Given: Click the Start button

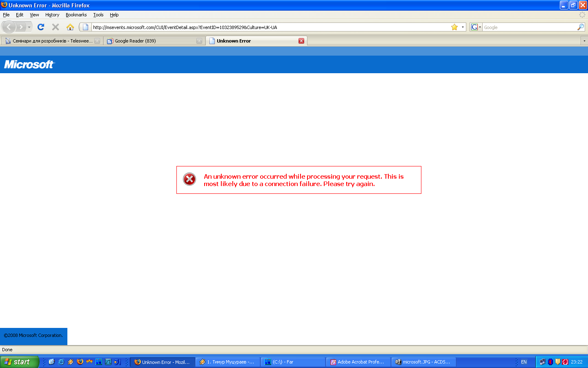Looking at the screenshot, I should click(x=19, y=362).
